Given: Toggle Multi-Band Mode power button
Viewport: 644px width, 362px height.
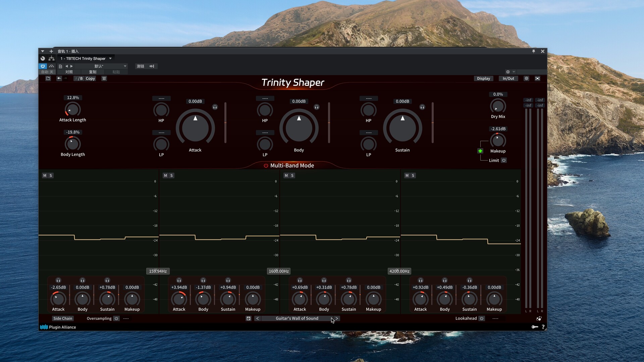Looking at the screenshot, I should coord(266,166).
